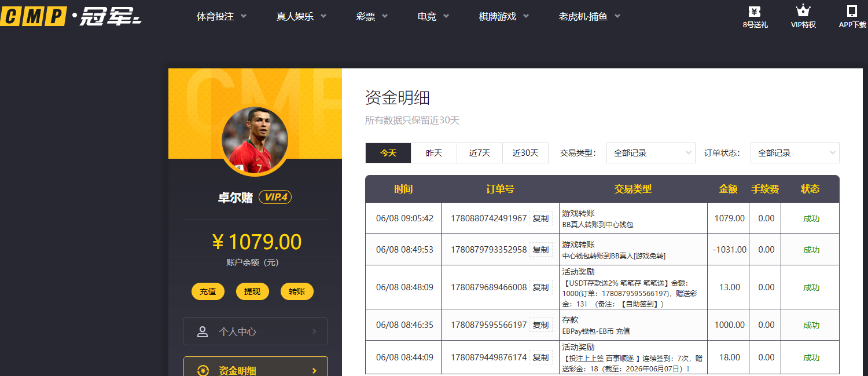Click the amount 18.00

point(730,357)
